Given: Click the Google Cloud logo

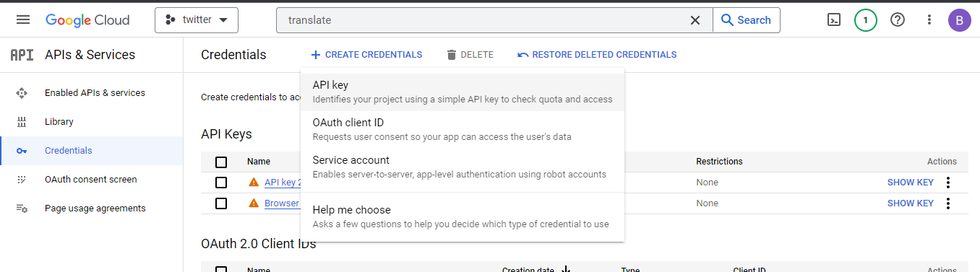Looking at the screenshot, I should 87,20.
